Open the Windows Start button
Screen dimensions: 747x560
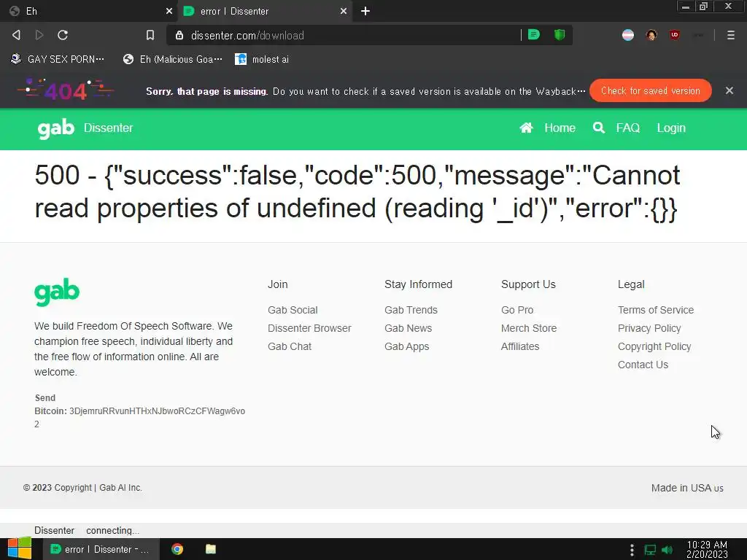tap(19, 548)
